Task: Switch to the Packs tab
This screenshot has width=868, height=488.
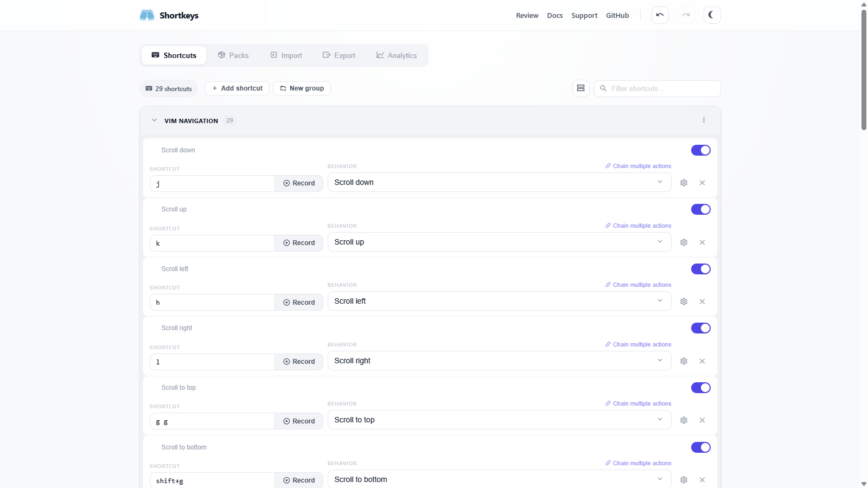Action: pyautogui.click(x=233, y=55)
